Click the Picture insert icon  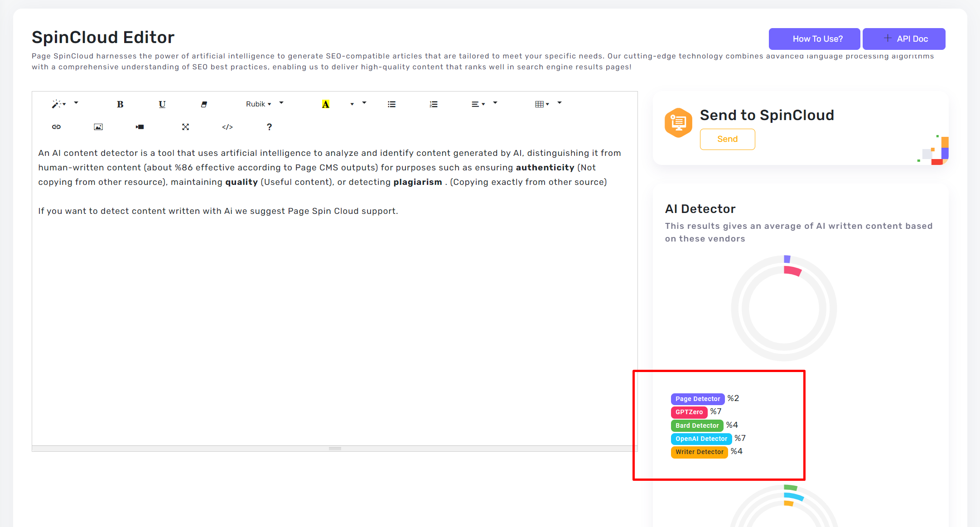pyautogui.click(x=98, y=127)
